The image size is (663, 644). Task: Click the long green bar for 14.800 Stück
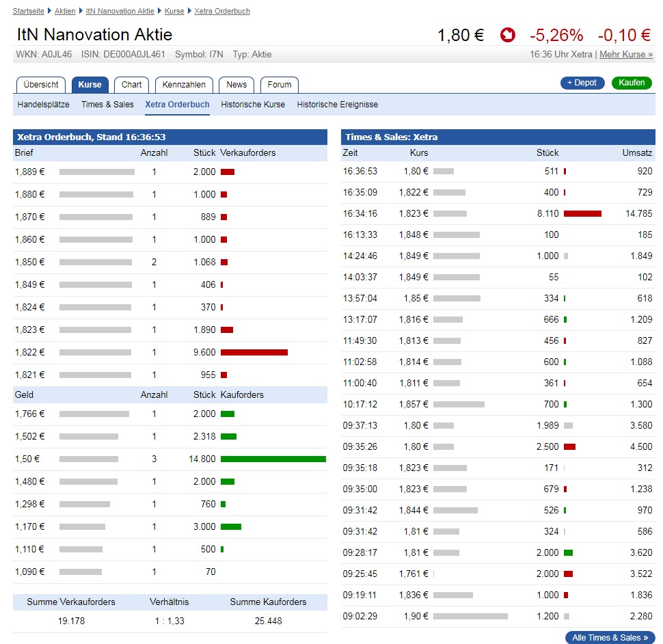click(273, 459)
